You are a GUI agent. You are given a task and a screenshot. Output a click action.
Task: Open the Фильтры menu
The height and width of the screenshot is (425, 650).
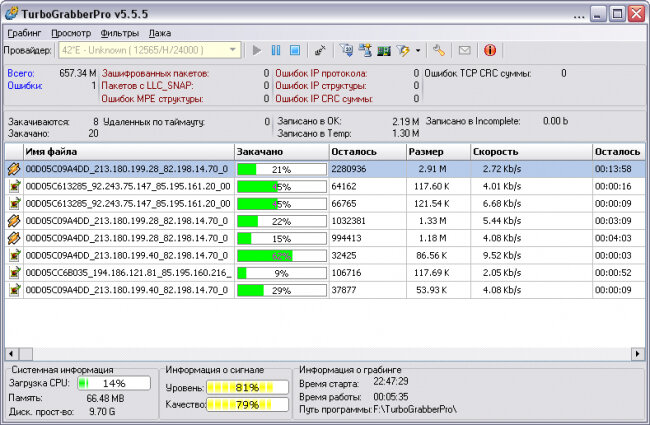119,33
